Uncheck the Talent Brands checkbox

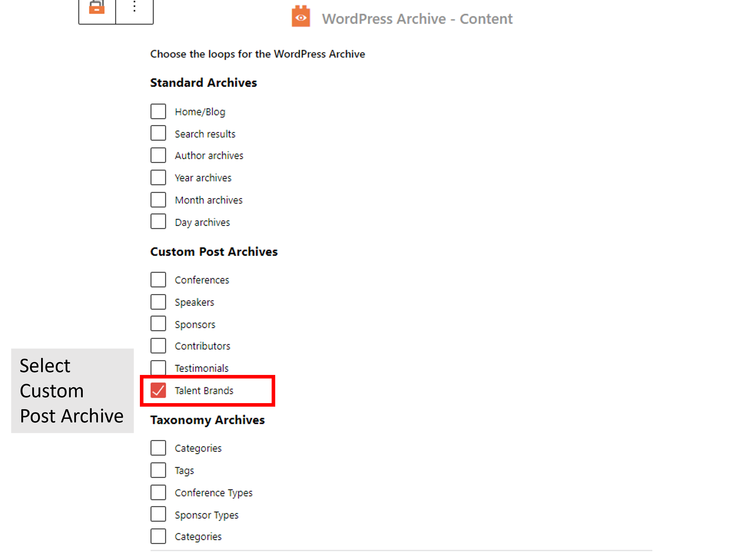(158, 390)
